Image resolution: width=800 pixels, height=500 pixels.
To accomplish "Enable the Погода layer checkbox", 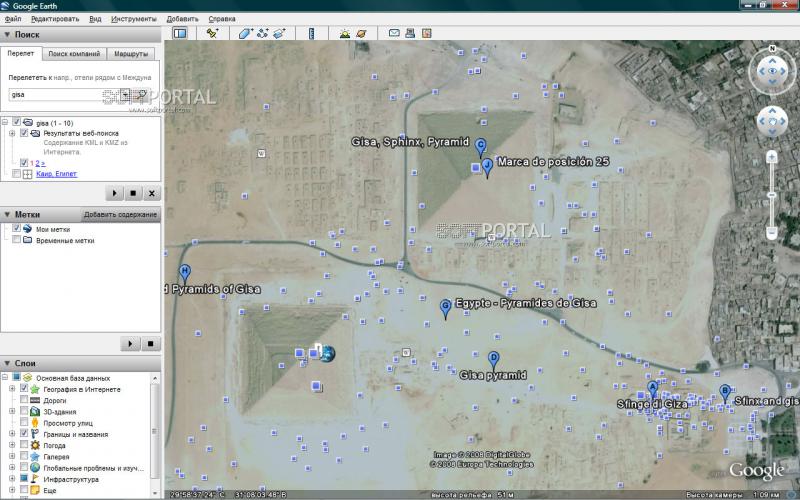I will click(23, 445).
